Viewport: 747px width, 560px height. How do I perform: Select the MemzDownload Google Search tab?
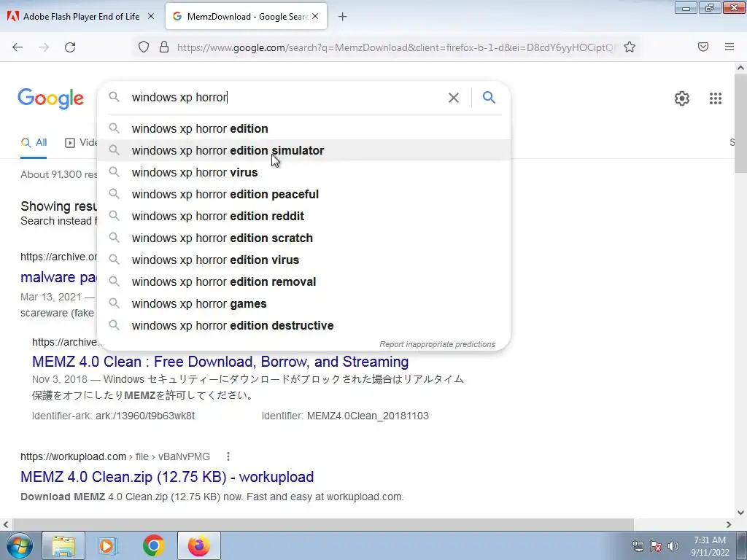pyautogui.click(x=247, y=17)
